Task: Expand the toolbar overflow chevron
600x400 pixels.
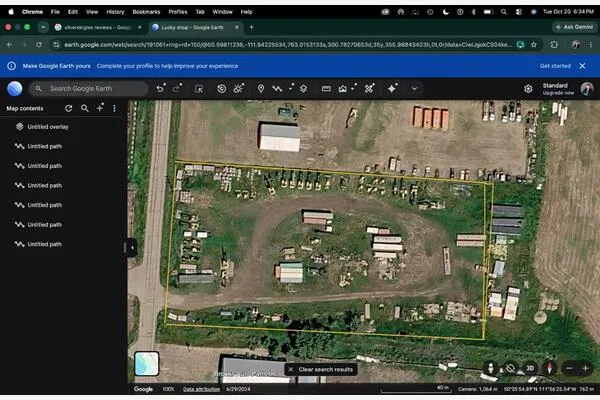Action: click(x=414, y=89)
